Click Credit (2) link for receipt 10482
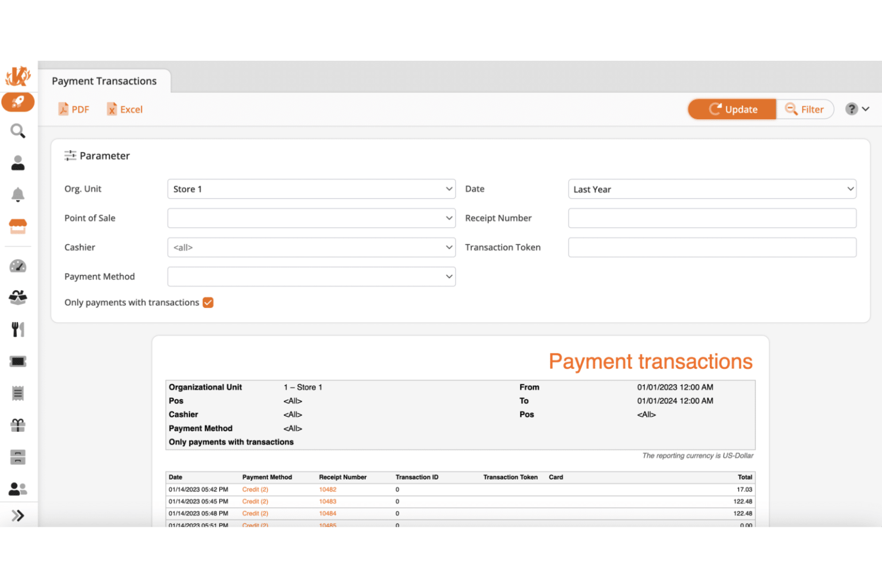This screenshot has width=882, height=588. tap(255, 490)
